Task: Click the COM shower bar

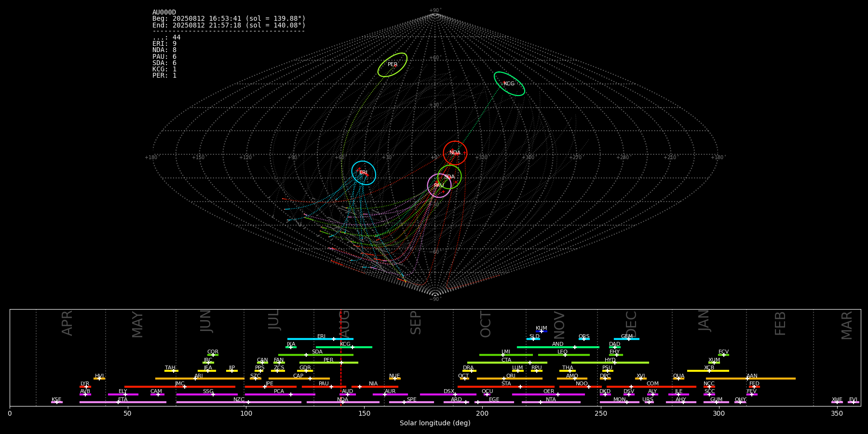Action: click(x=651, y=387)
